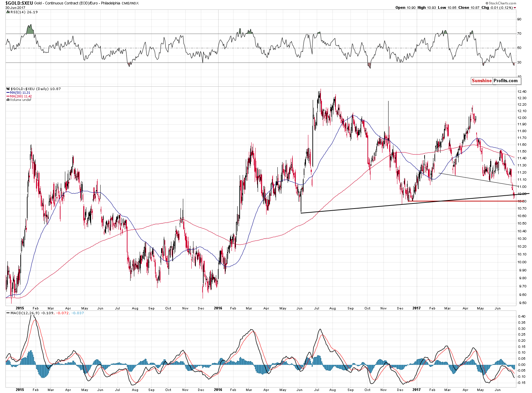532x393 pixels.
Task: Click the black line marker before MACD(12,26,9)
Action: tap(8, 313)
